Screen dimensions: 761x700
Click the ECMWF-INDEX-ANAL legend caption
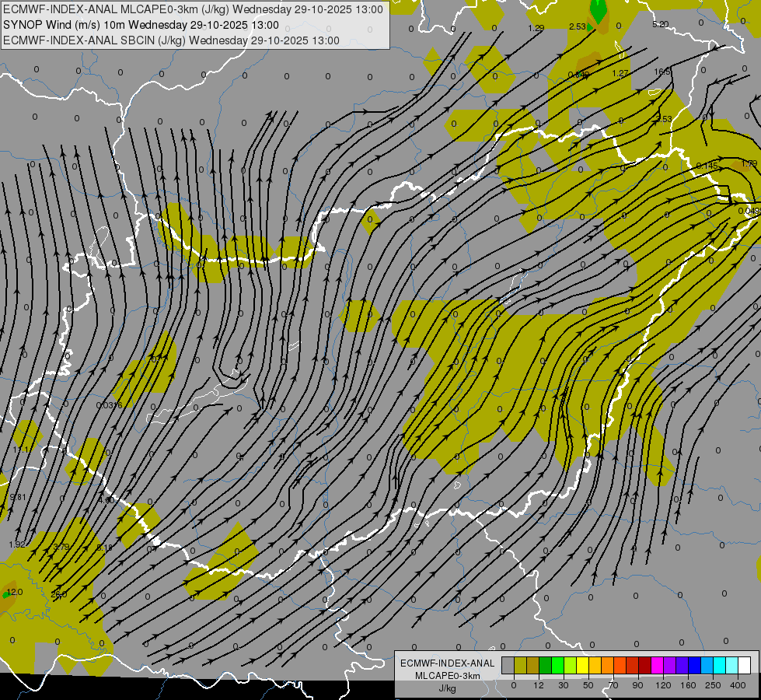coord(447,663)
